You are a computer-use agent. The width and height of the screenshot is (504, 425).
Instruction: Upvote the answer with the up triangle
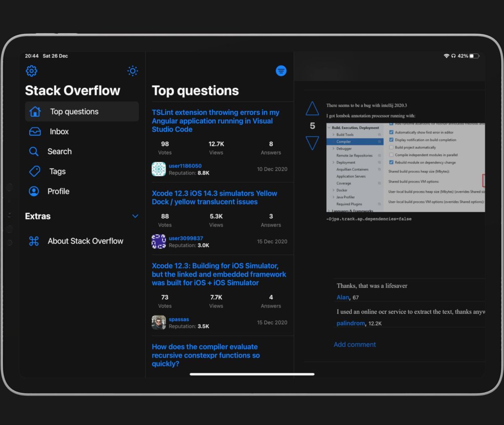pyautogui.click(x=312, y=108)
